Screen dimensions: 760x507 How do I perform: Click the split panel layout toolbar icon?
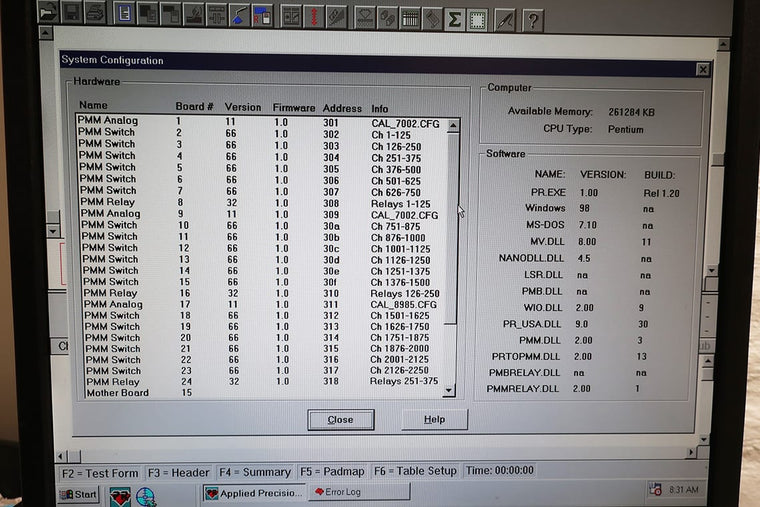(291, 16)
